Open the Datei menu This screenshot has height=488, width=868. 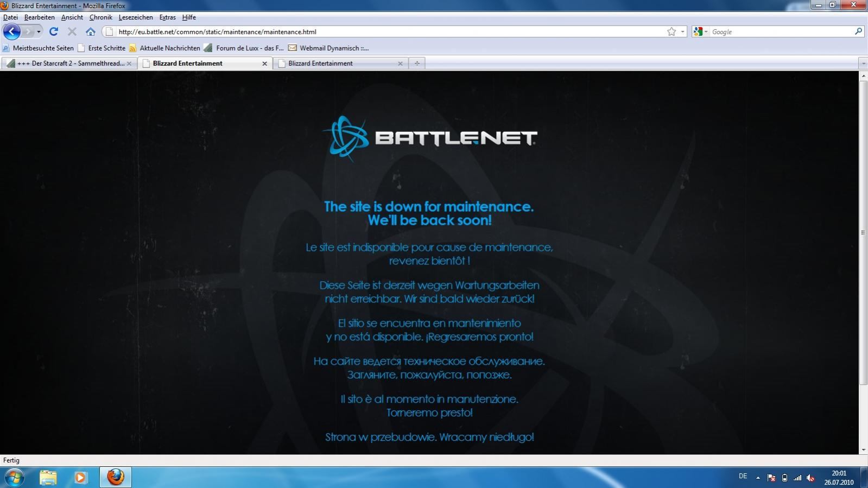point(10,17)
